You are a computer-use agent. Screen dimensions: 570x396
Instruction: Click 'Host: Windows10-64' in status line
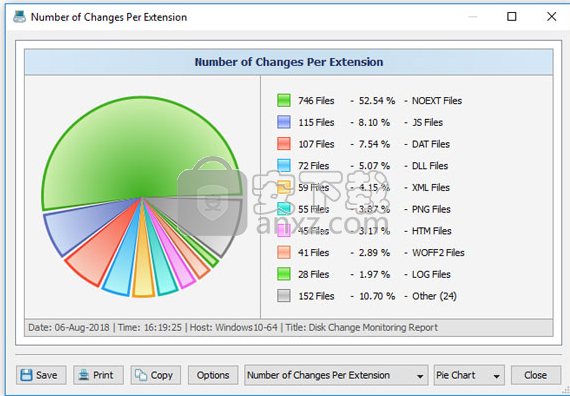tap(234, 328)
